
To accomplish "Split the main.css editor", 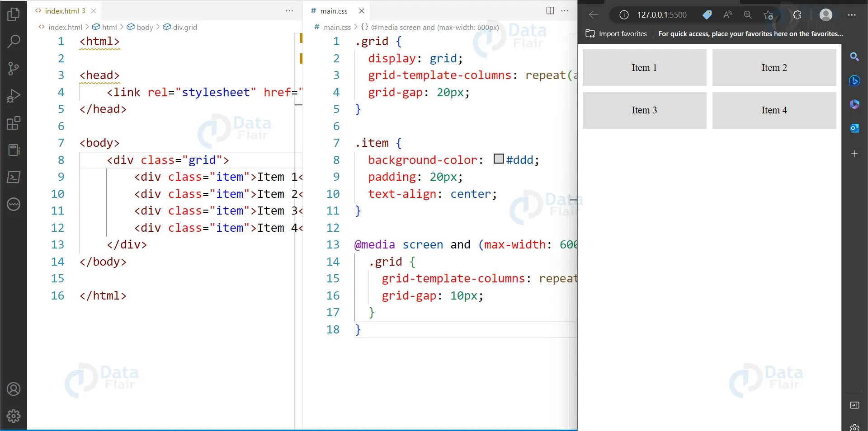I will tap(550, 11).
